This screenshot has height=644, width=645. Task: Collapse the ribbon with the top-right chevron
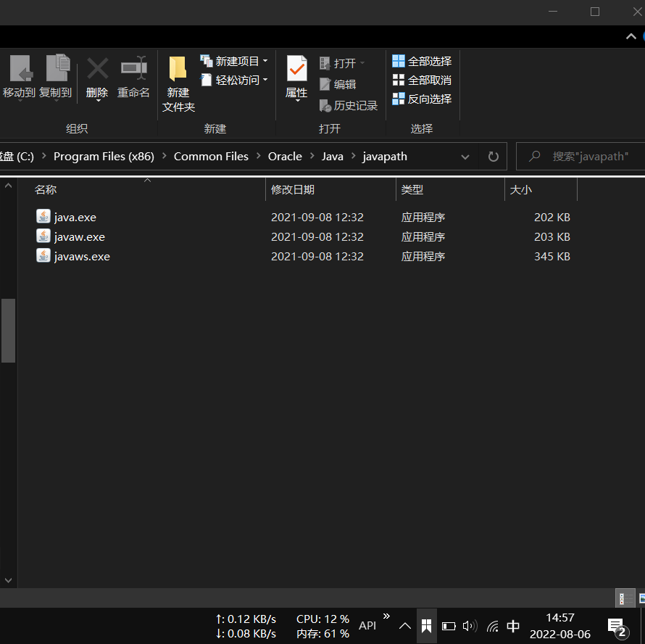click(631, 37)
